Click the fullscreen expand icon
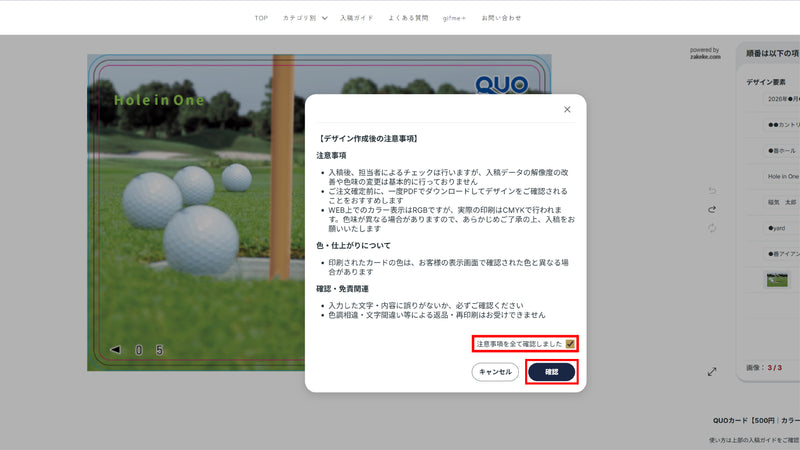The image size is (800, 450). click(712, 372)
